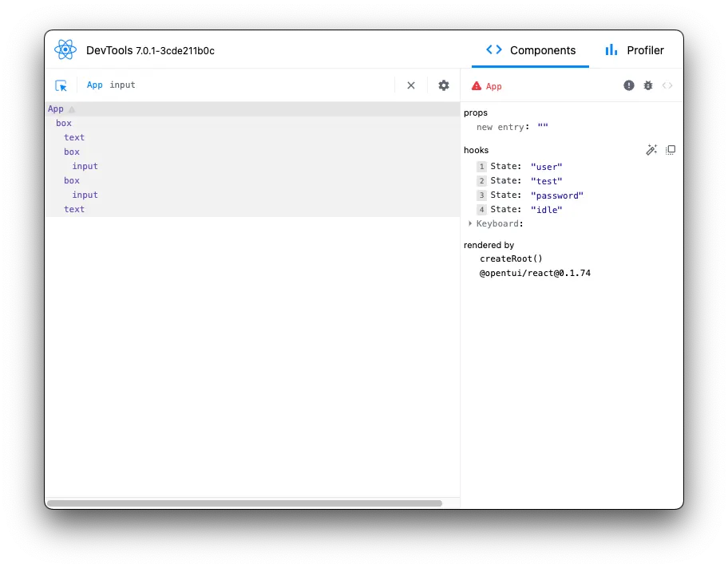Log component data with the bug icon
The height and width of the screenshot is (568, 728).
pos(648,85)
